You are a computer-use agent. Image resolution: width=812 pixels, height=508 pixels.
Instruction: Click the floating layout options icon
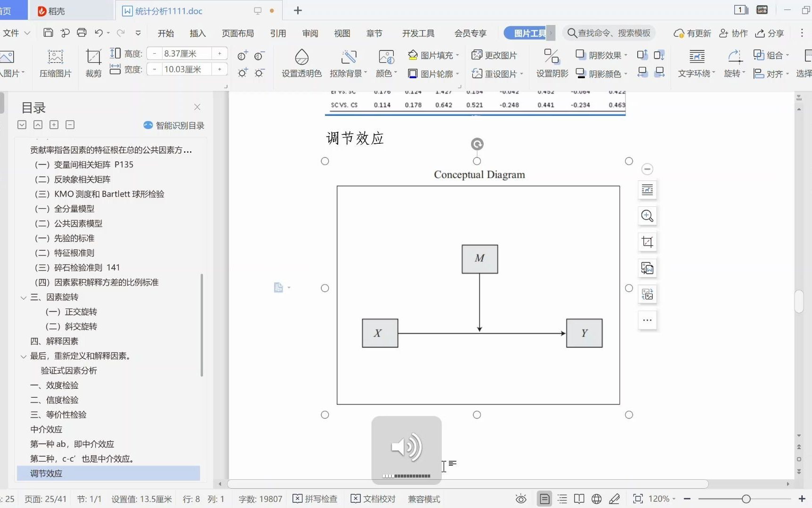(x=647, y=190)
